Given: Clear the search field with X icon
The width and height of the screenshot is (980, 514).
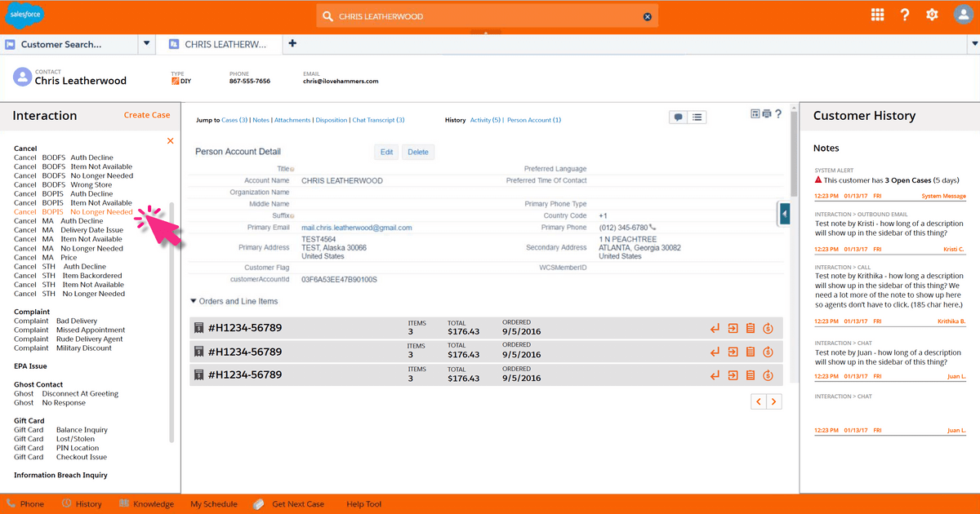Looking at the screenshot, I should tap(648, 16).
